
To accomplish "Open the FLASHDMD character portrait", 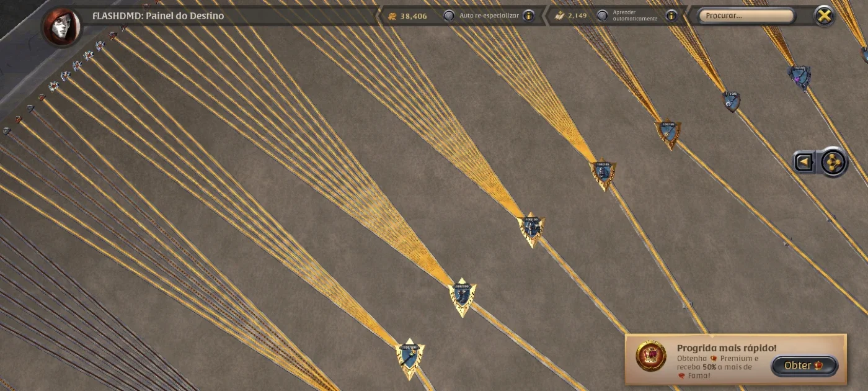I will pyautogui.click(x=61, y=27).
